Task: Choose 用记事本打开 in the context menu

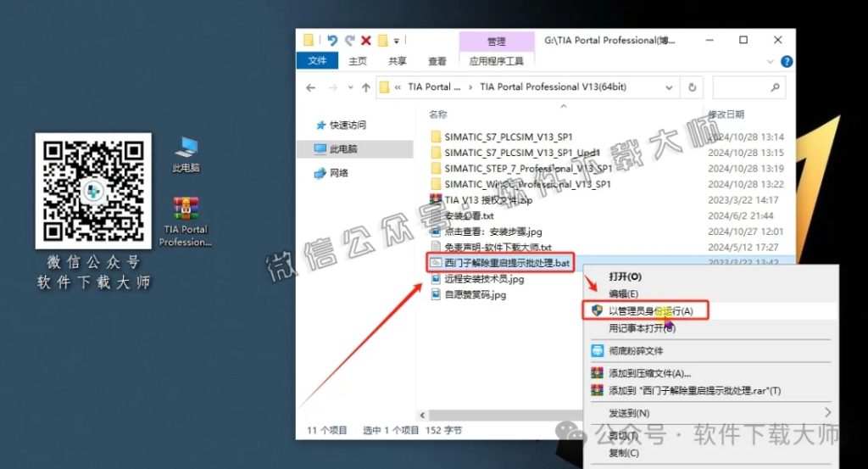Action: click(643, 328)
